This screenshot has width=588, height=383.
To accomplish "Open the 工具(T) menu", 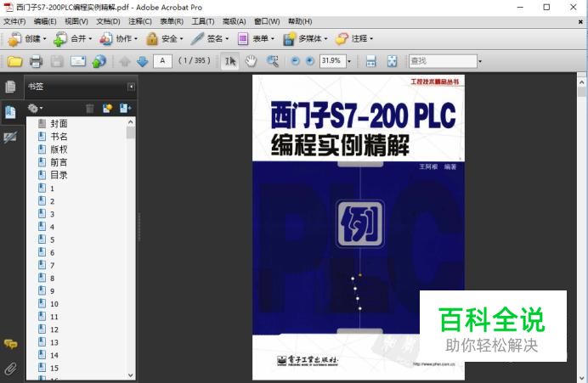I will [203, 21].
